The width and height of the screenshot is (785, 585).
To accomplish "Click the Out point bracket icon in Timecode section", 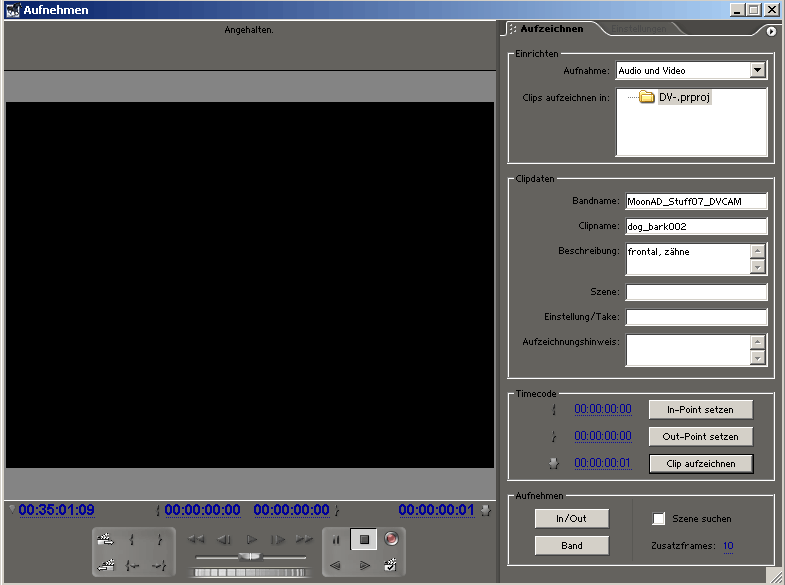I will click(x=554, y=436).
